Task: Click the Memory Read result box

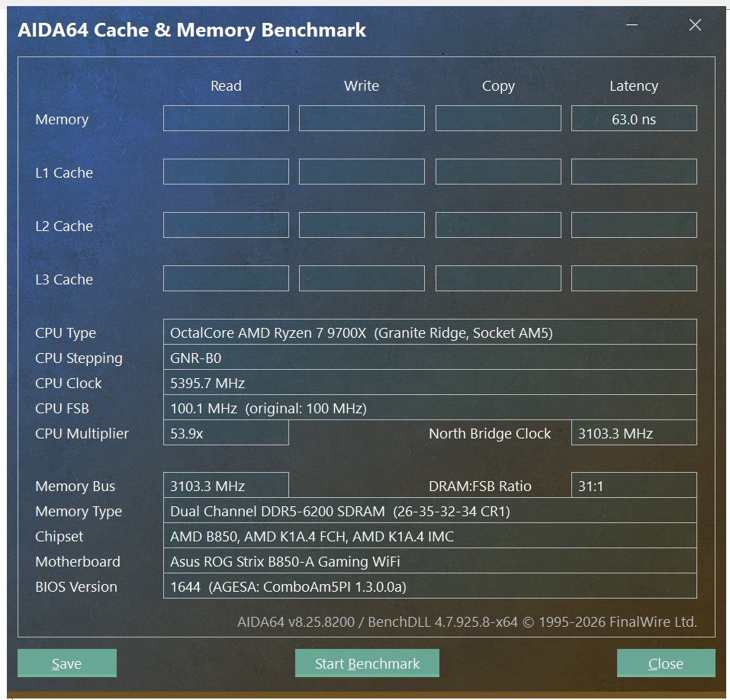Action: [x=226, y=118]
